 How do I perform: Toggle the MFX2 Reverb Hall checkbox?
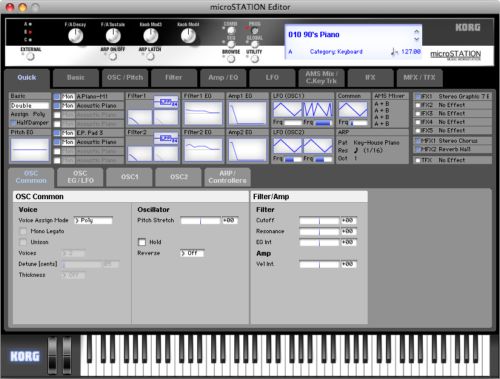[418, 149]
